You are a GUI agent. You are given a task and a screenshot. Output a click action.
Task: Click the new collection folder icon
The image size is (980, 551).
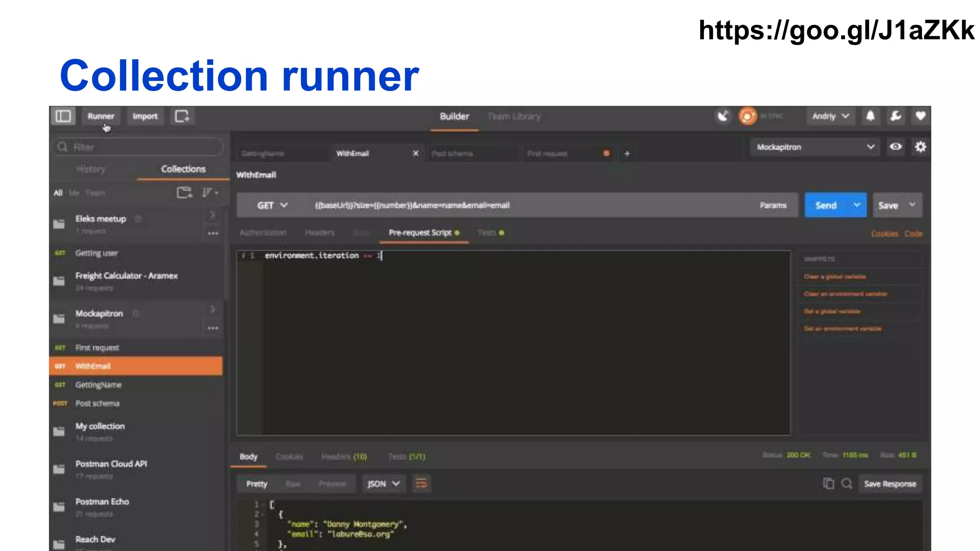184,193
